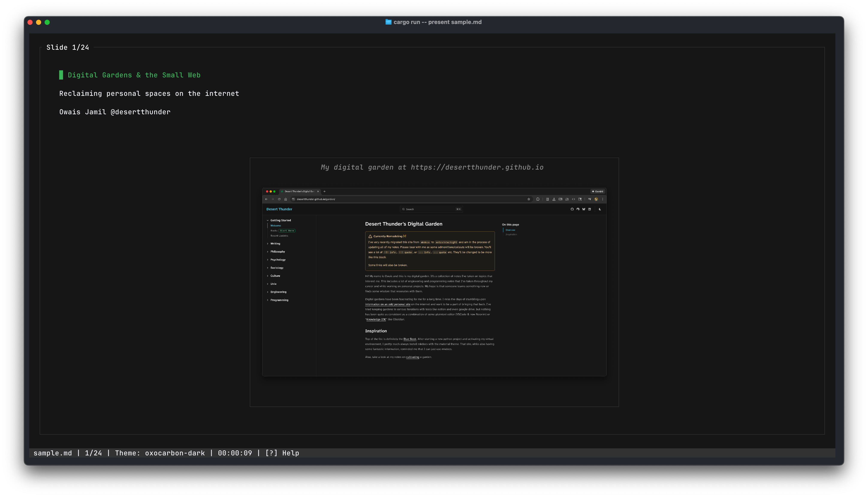The image size is (868, 497).
Task: Click the Gemini button in browser
Action: [x=597, y=191]
